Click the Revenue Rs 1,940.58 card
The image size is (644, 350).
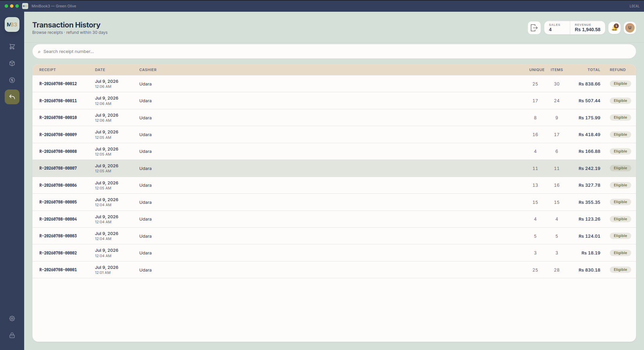click(x=587, y=28)
